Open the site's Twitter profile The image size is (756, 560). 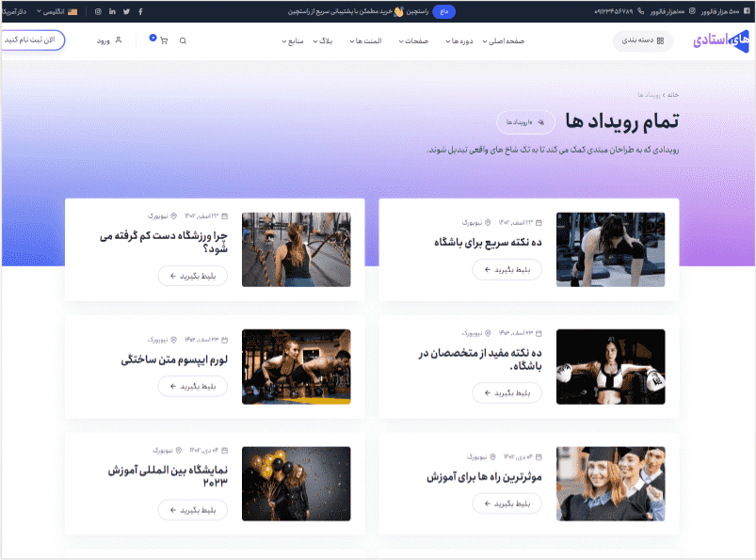pyautogui.click(x=126, y=11)
